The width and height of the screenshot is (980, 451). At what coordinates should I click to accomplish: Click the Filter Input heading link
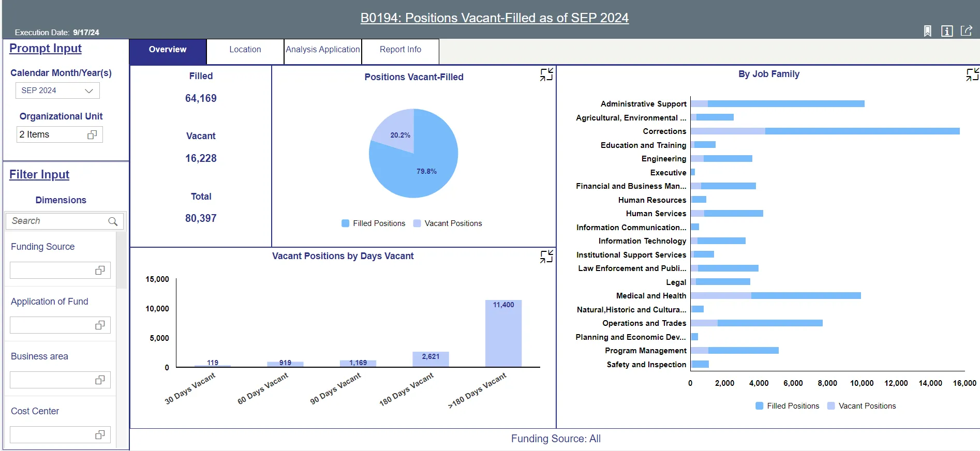39,174
